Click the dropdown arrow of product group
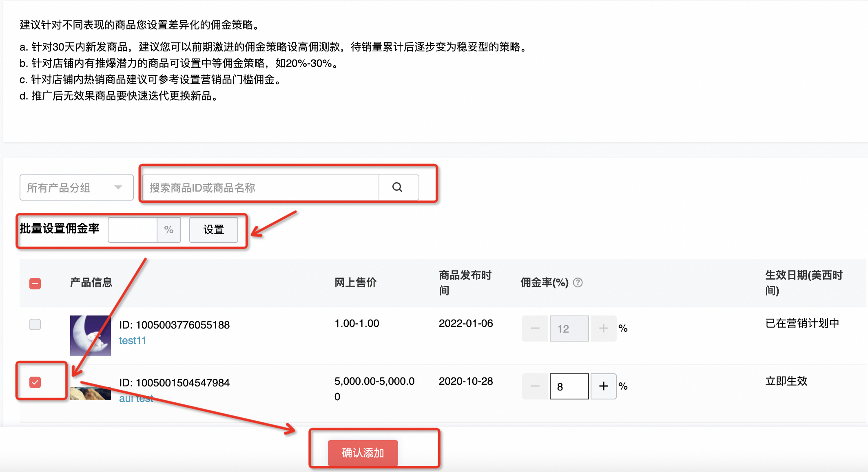The width and height of the screenshot is (868, 472). pos(118,187)
